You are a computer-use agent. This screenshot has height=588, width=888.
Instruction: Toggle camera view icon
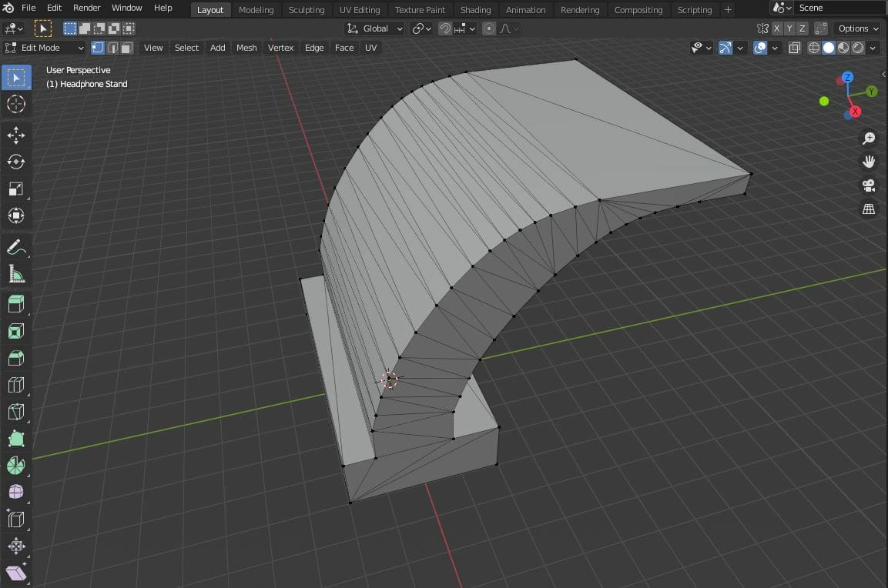click(x=868, y=185)
